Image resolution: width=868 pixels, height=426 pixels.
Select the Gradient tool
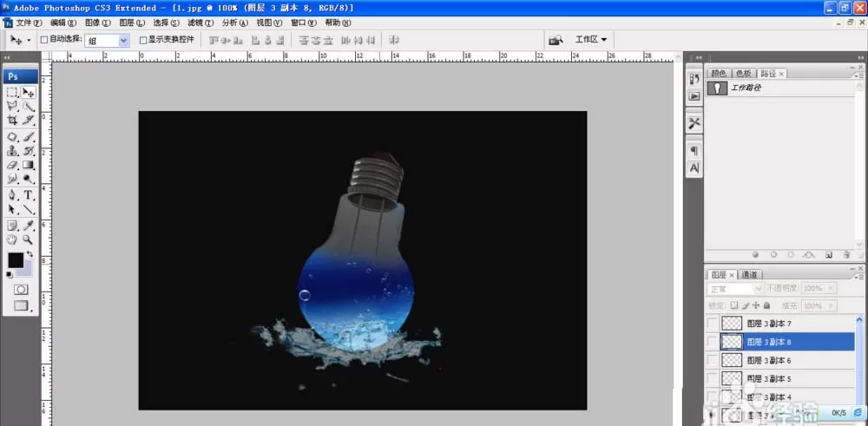pos(29,165)
